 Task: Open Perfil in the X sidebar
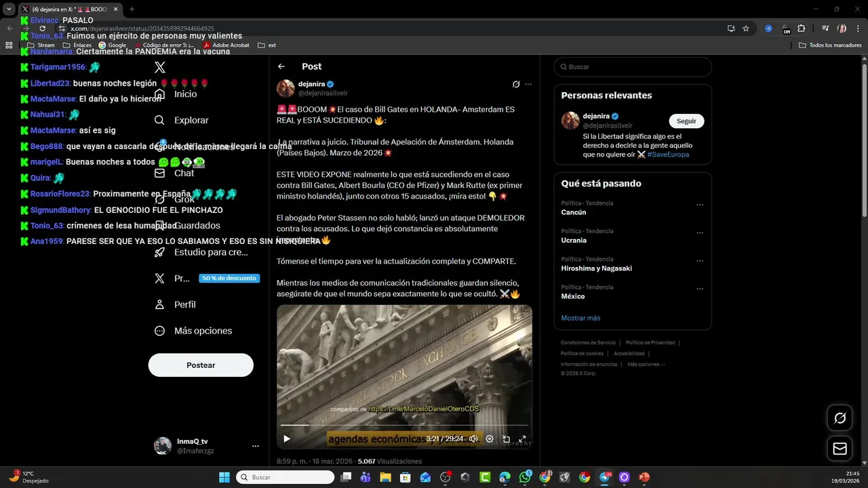[x=175, y=304]
